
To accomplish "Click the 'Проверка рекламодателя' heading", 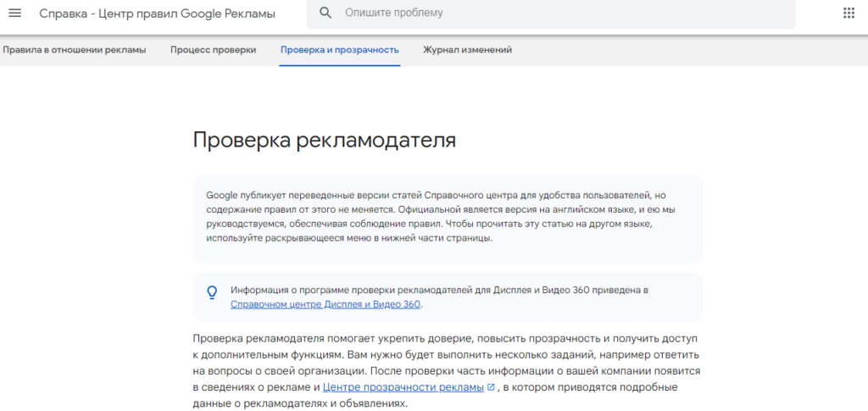I will [x=325, y=141].
